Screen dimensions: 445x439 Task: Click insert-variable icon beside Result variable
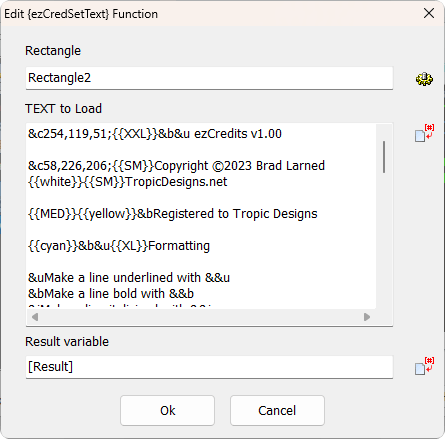424,366
